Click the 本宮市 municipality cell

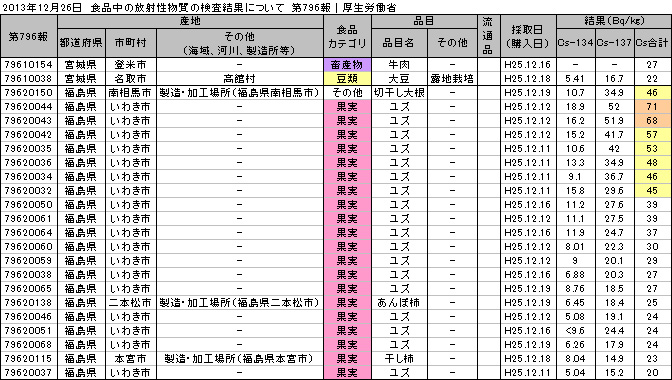tap(131, 359)
